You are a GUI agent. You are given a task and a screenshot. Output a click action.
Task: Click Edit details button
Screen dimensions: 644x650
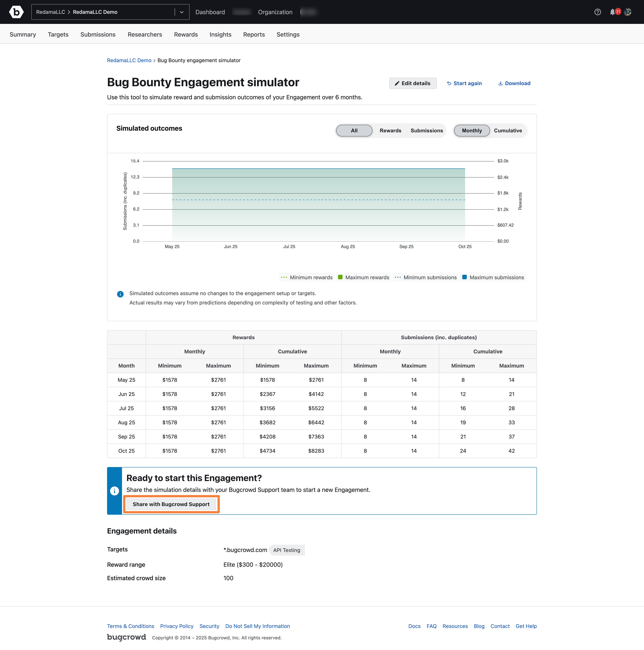pos(413,83)
